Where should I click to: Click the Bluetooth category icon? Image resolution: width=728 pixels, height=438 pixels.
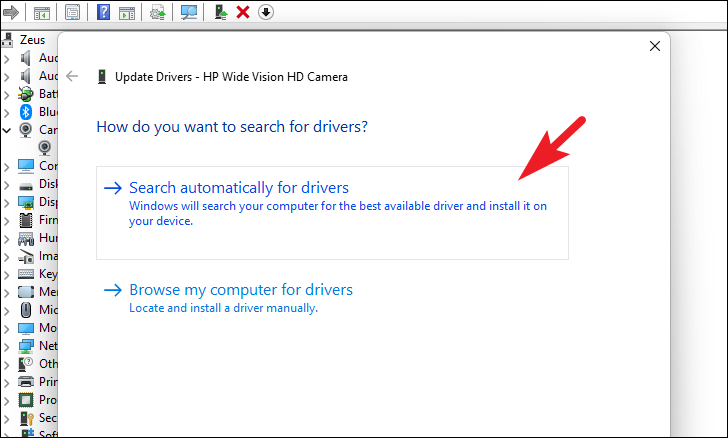click(x=26, y=112)
